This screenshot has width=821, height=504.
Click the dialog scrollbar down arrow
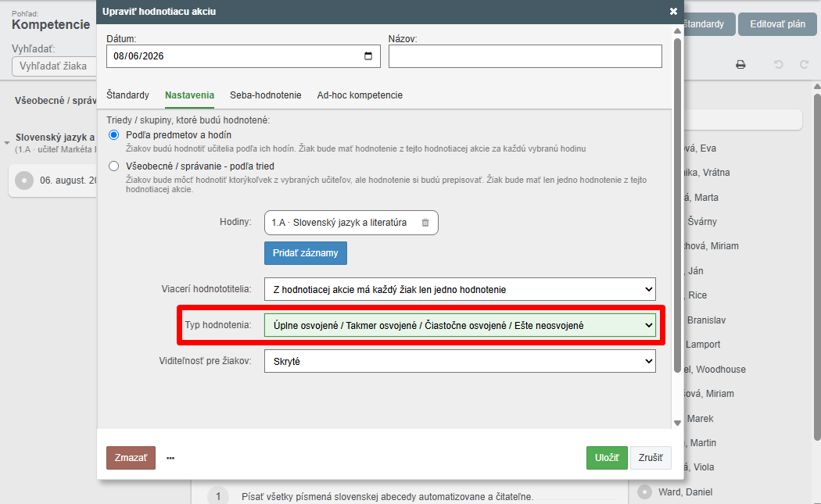click(678, 423)
